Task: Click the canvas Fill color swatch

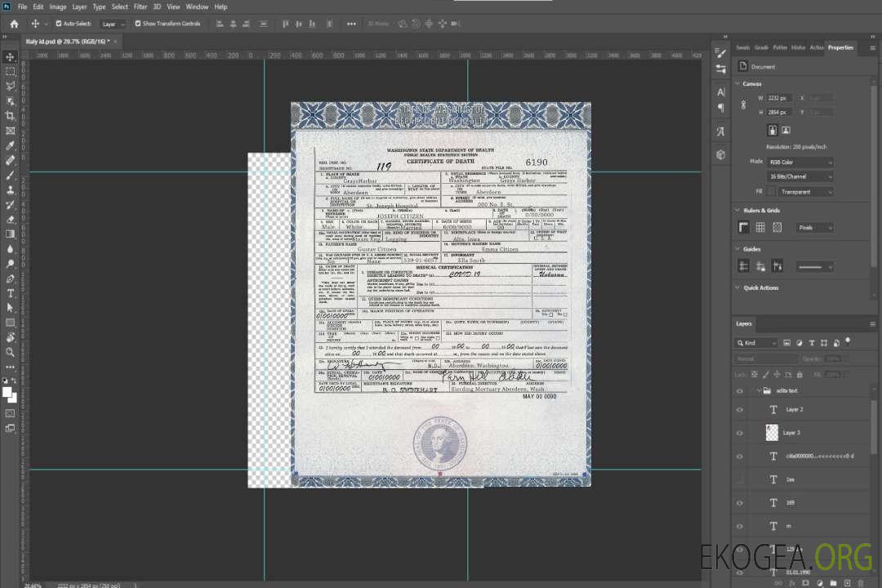Action: [772, 192]
